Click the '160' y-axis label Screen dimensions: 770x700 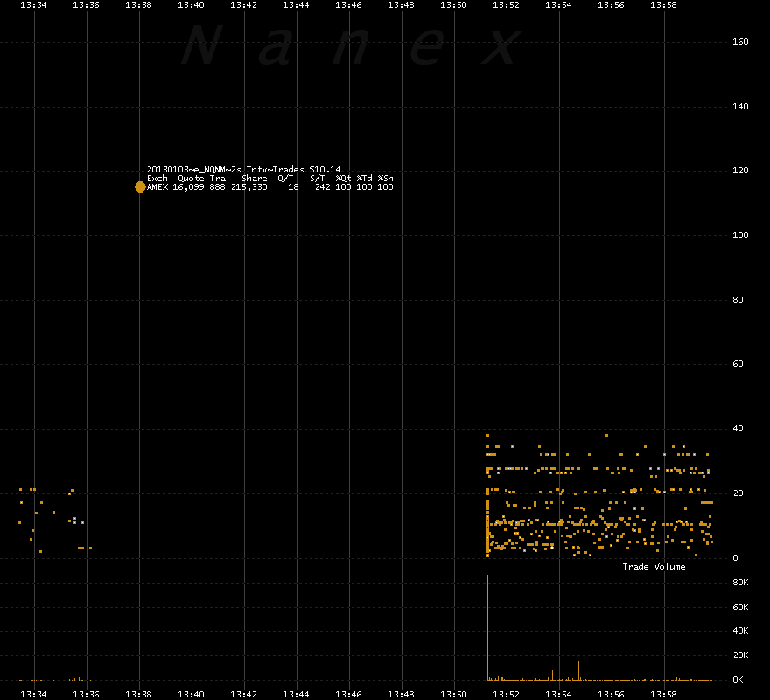(x=740, y=42)
